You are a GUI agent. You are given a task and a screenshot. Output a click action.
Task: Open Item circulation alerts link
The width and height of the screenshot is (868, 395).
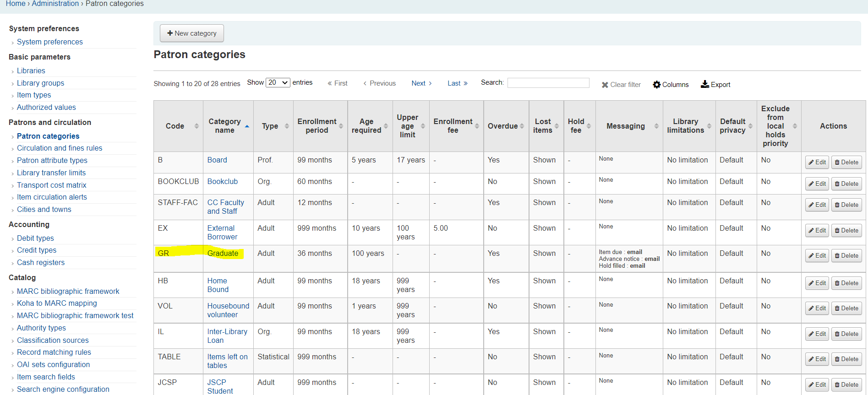pos(52,197)
